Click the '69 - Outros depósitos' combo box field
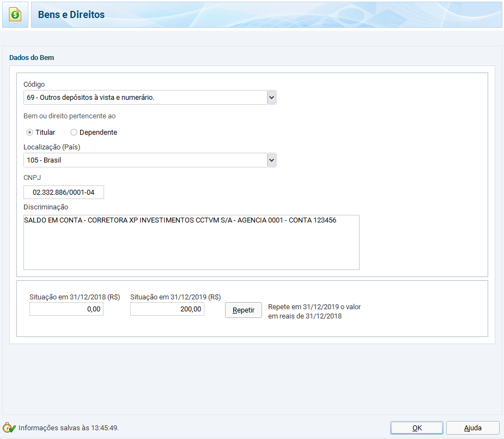 145,98
